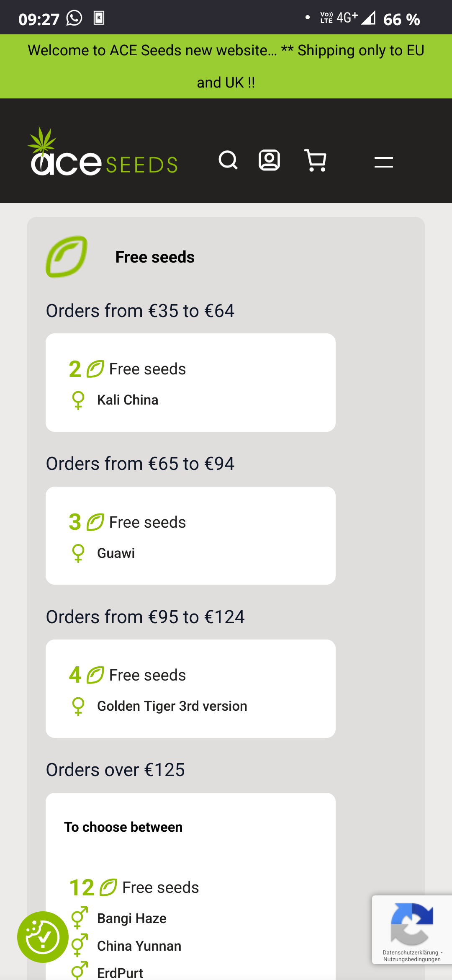This screenshot has height=980, width=452.
Task: Select the Guawi free seed
Action: click(x=116, y=553)
